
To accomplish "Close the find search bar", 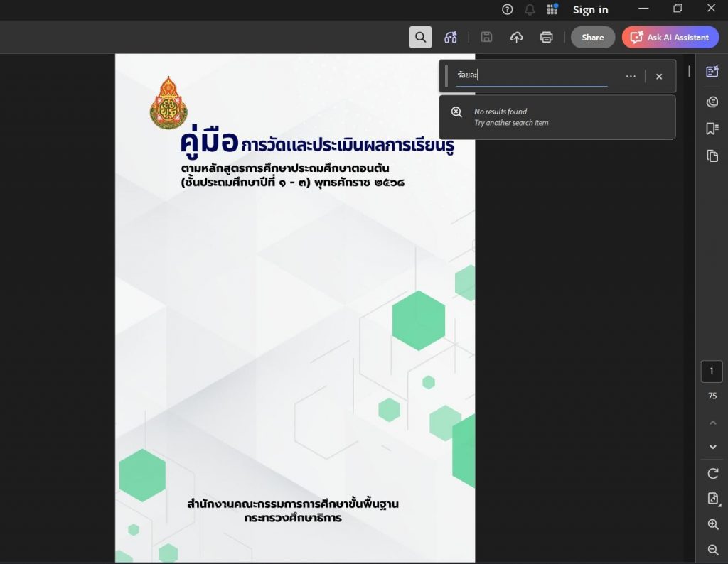I will coord(659,76).
